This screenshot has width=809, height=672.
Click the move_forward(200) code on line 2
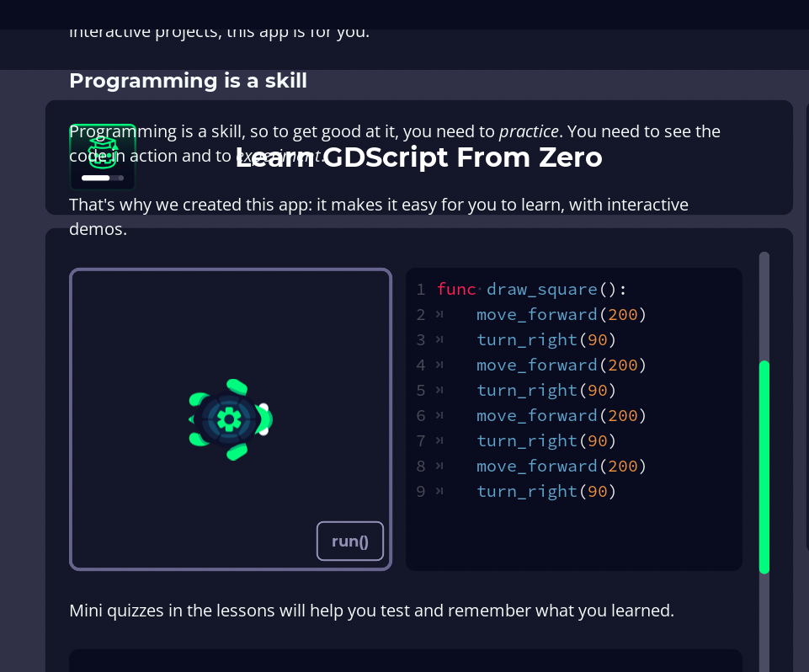point(562,314)
